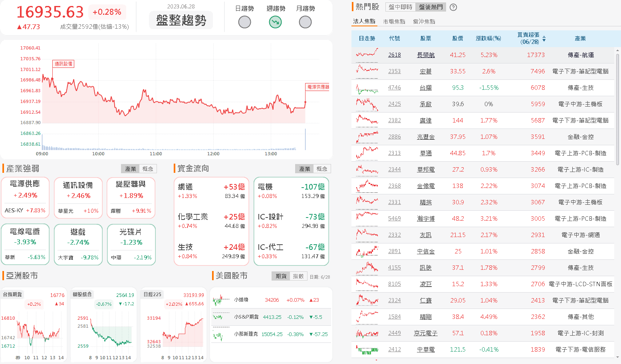Click the daily trend sparkline for 宏碁

click(367, 71)
